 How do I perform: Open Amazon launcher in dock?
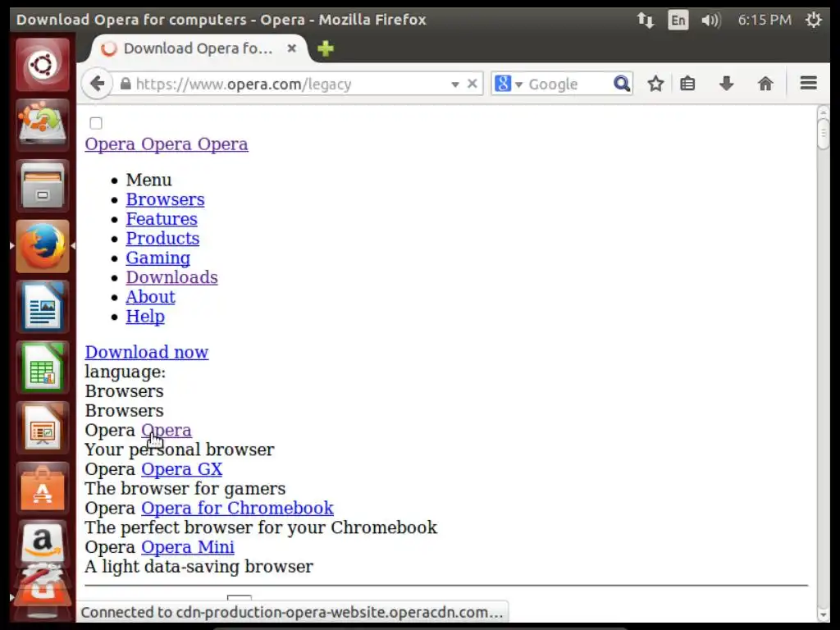point(43,542)
